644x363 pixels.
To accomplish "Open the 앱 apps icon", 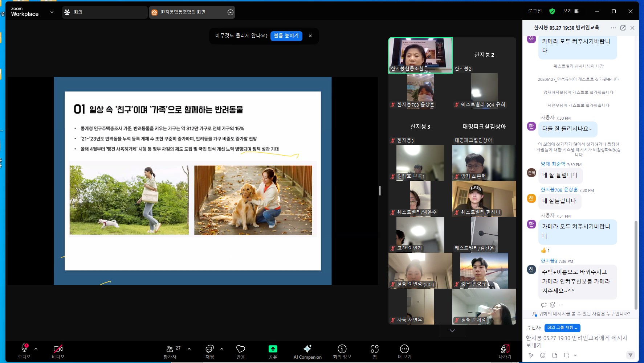I will pyautogui.click(x=374, y=349).
